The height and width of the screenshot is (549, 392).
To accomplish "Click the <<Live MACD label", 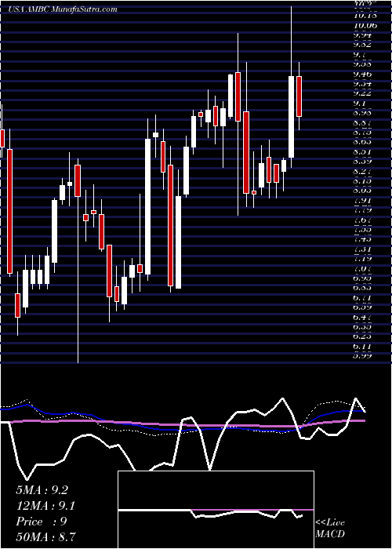I will 330,528.
